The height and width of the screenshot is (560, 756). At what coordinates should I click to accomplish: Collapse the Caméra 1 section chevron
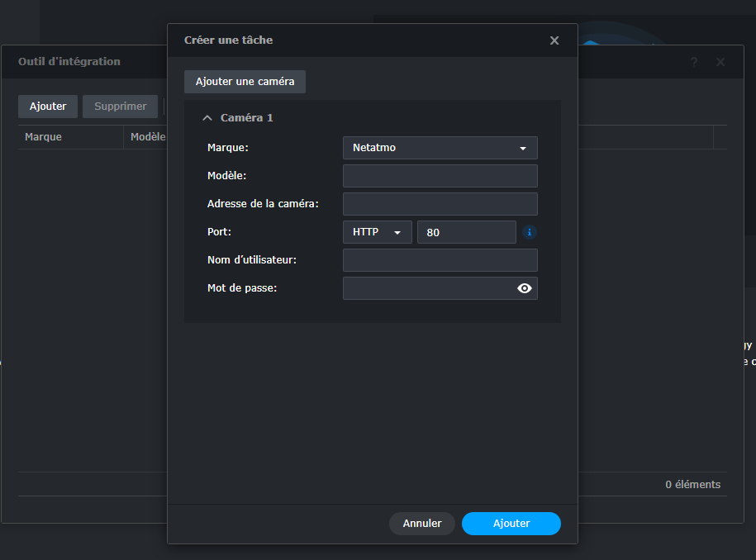click(207, 118)
